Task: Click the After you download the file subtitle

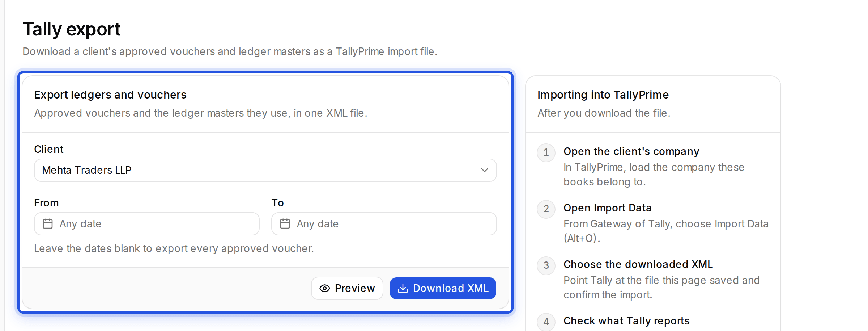Action: pos(604,113)
